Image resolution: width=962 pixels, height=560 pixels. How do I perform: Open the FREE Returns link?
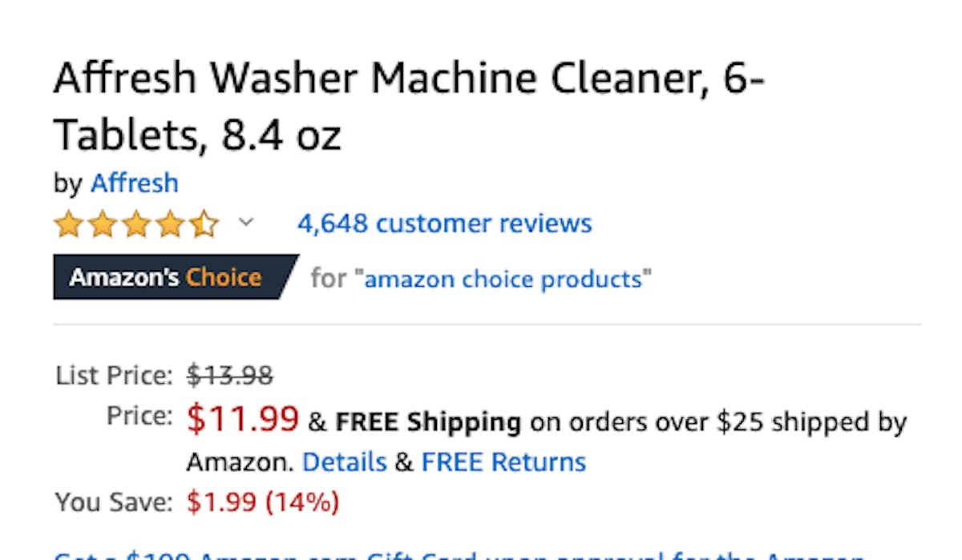pos(503,462)
